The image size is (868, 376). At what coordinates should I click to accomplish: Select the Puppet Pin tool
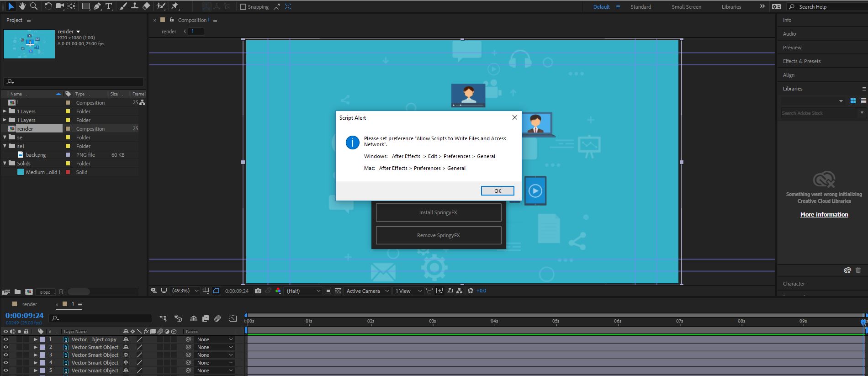pyautogui.click(x=175, y=6)
